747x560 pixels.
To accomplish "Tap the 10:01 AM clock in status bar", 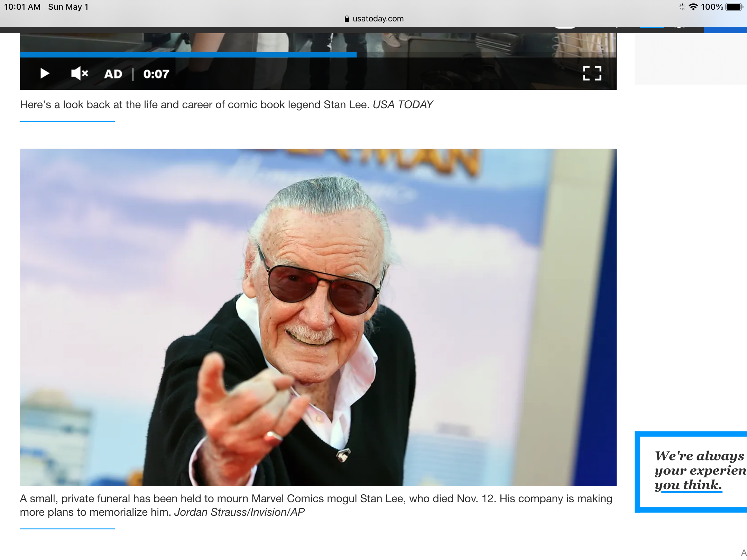I will [x=22, y=7].
